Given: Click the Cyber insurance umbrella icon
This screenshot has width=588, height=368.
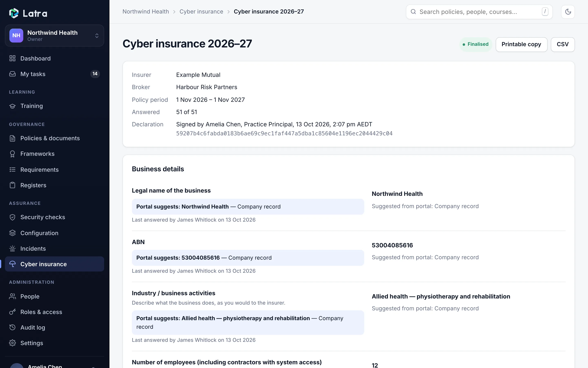Looking at the screenshot, I should pyautogui.click(x=12, y=264).
